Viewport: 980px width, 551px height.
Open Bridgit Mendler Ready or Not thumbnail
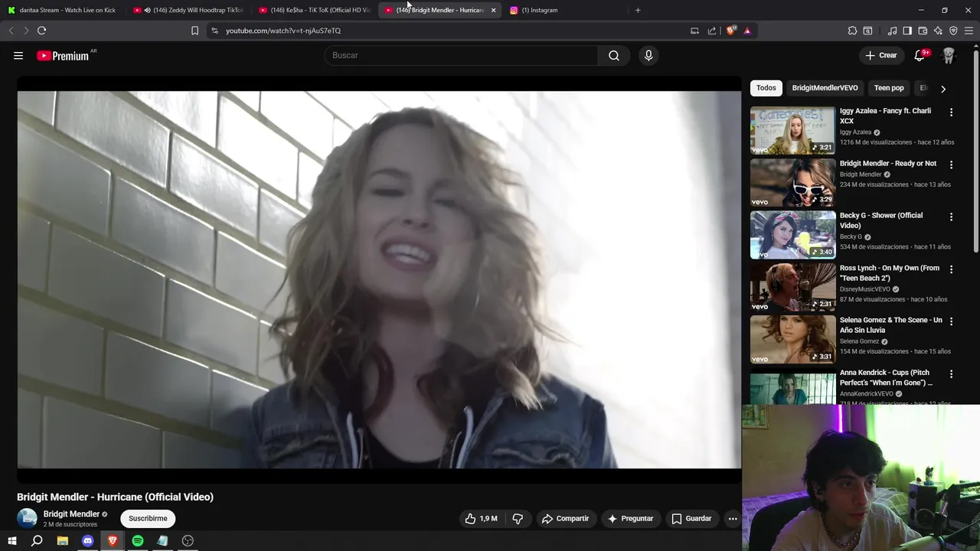tap(792, 183)
